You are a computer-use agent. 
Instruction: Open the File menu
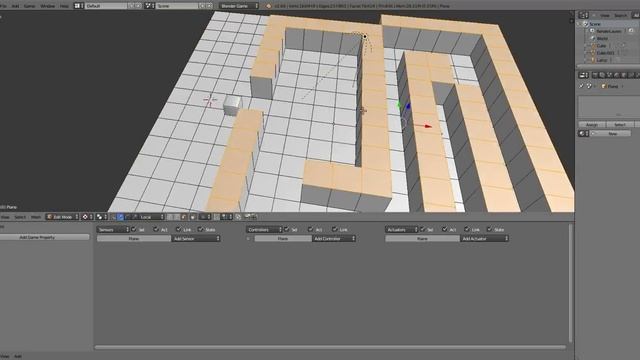click(x=3, y=6)
